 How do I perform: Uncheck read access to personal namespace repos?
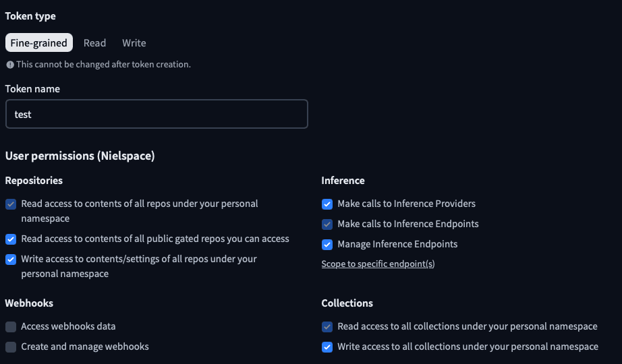11,204
